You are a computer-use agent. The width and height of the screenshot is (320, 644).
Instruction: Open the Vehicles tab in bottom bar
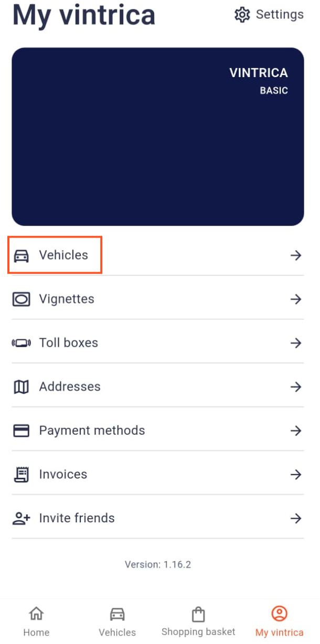117,621
